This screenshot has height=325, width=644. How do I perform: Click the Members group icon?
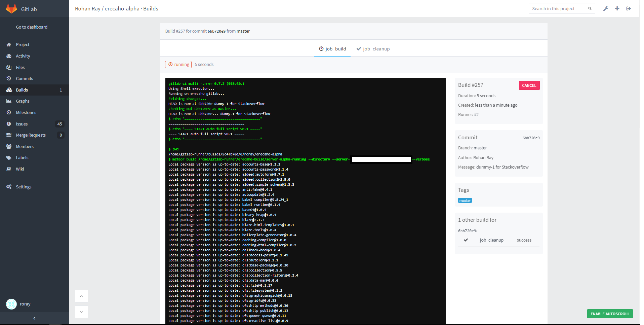coord(9,146)
